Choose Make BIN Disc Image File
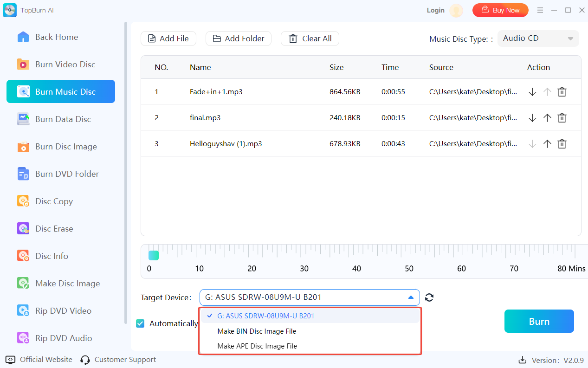The width and height of the screenshot is (588, 368). point(257,331)
